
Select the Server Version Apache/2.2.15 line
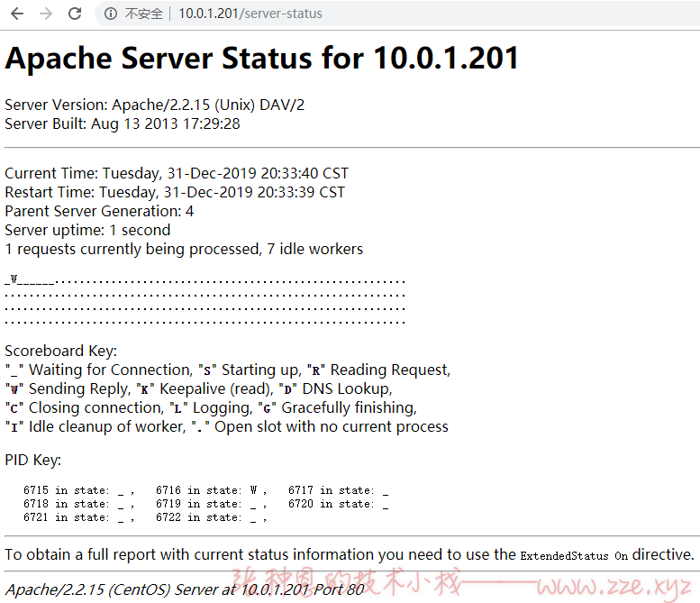point(154,105)
